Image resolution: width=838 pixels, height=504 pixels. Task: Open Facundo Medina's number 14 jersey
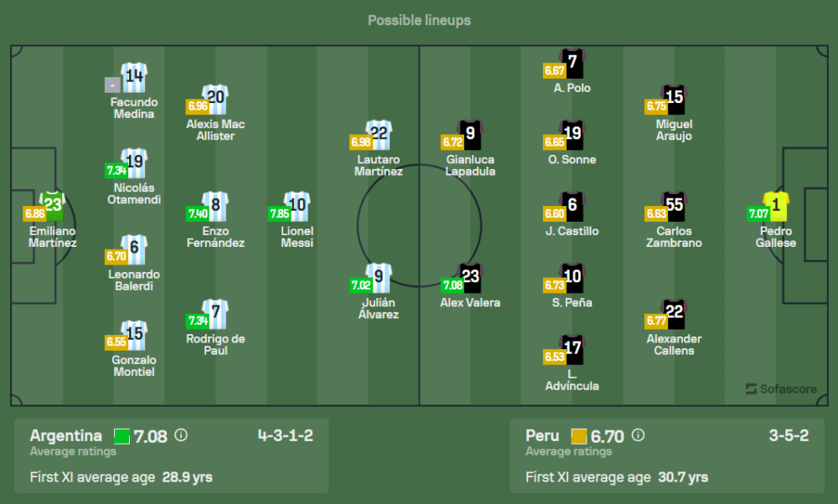(134, 78)
